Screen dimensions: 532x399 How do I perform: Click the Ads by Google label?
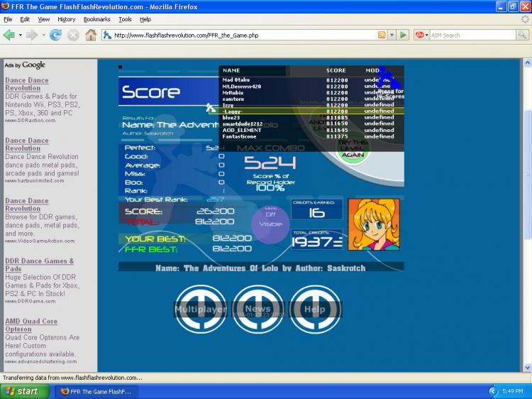[25, 65]
